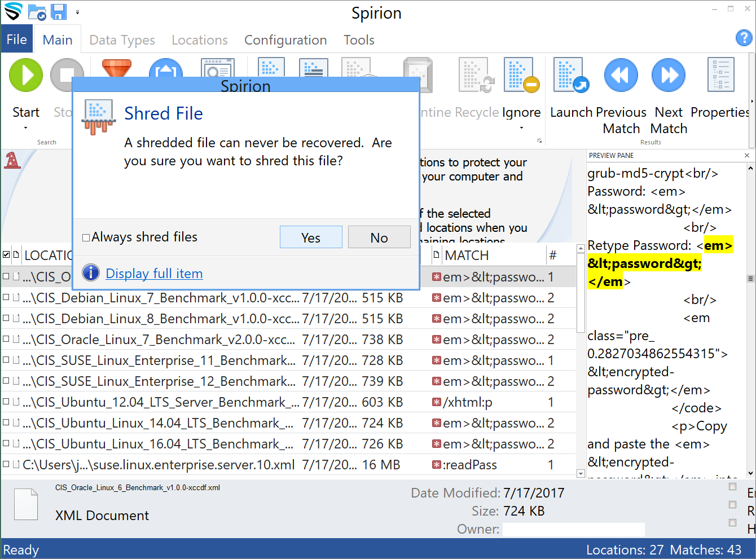Click the save floppy disk icon
Screen dimensions: 756x559
click(59, 11)
